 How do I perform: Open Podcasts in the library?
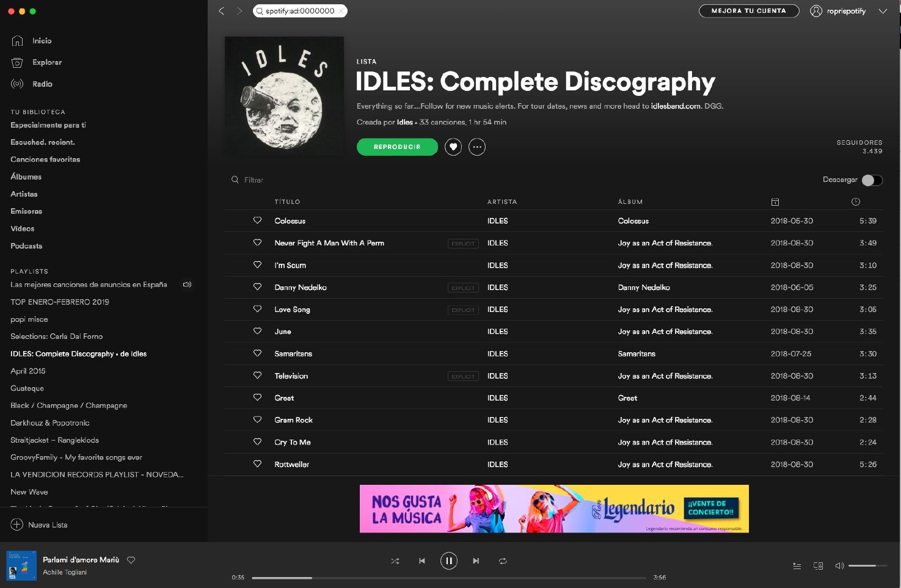tap(26, 246)
